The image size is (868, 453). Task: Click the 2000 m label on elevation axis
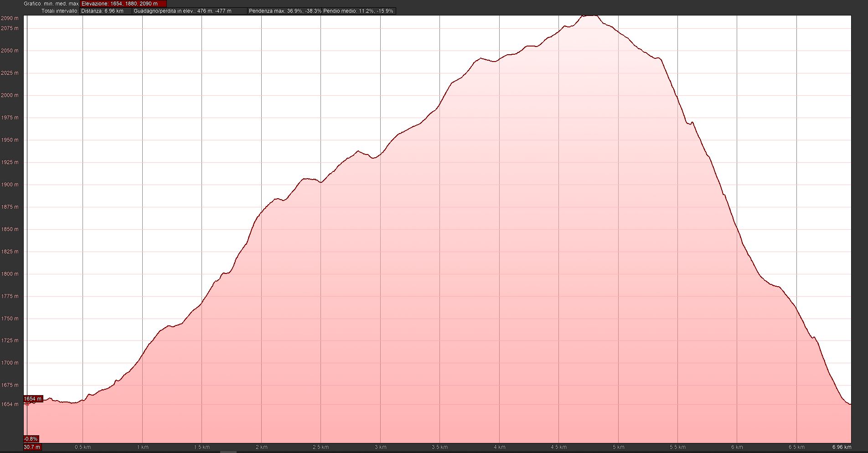10,95
